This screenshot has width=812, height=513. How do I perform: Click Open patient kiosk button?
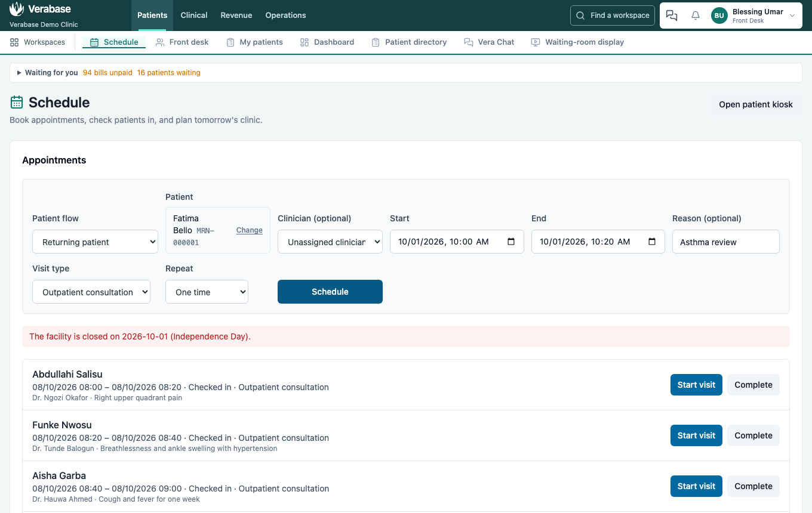(x=756, y=104)
